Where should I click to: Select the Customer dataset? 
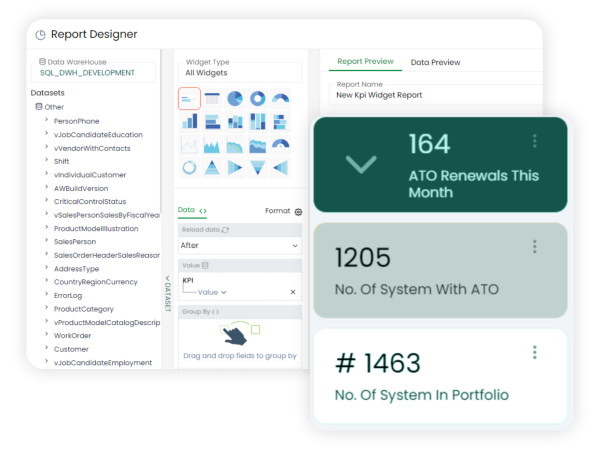71,349
